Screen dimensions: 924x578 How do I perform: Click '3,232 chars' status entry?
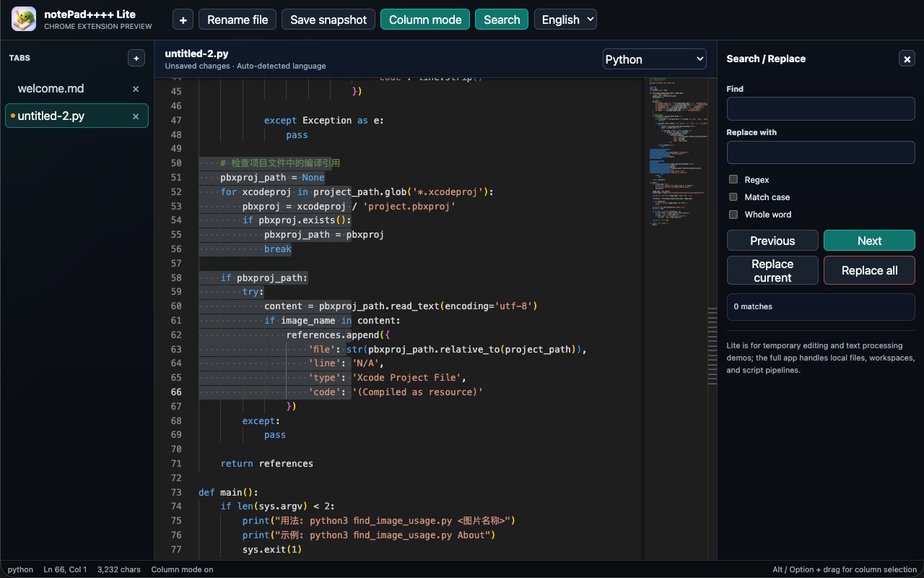click(118, 569)
